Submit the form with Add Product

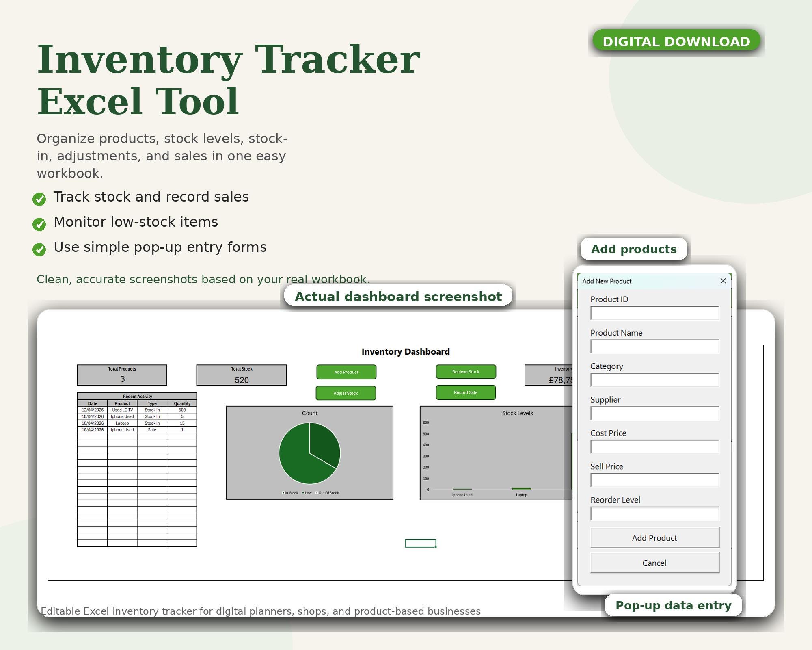coord(654,538)
